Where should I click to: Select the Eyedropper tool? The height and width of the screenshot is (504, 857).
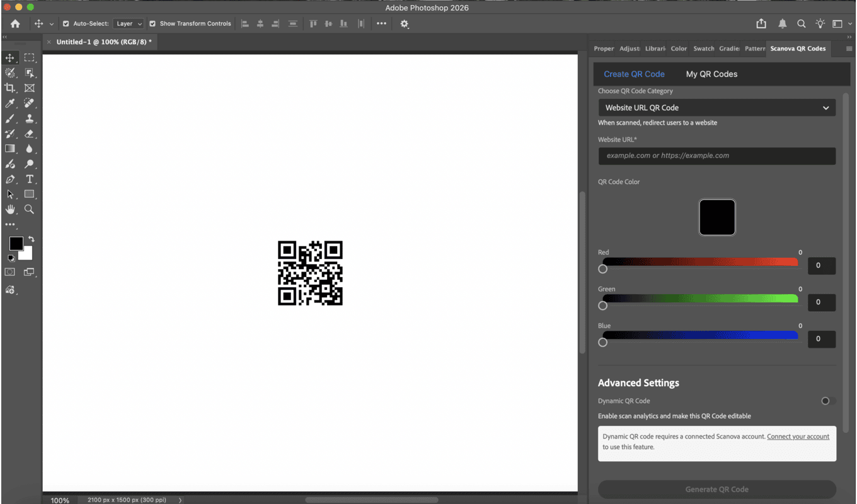click(x=10, y=103)
